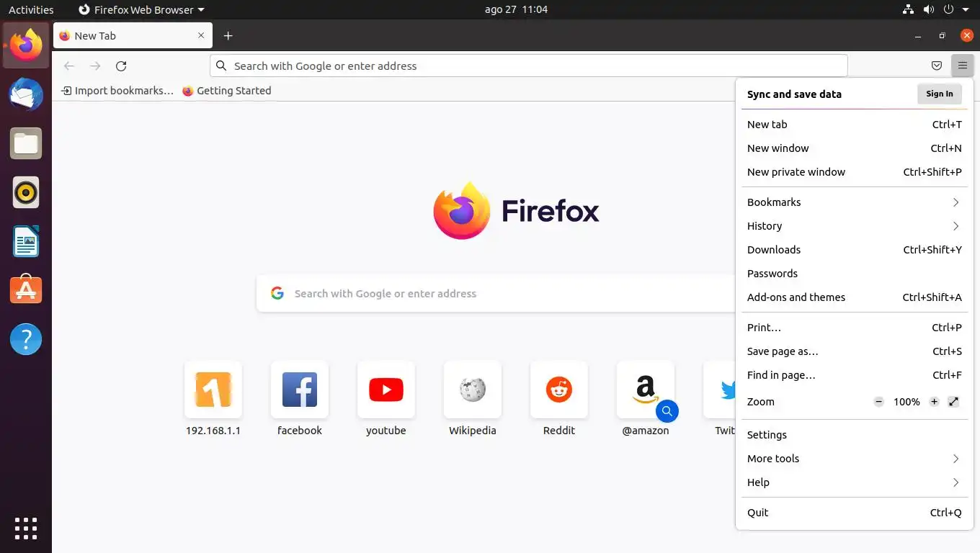Expand the Help submenu
Image resolution: width=980 pixels, height=553 pixels.
(x=854, y=482)
